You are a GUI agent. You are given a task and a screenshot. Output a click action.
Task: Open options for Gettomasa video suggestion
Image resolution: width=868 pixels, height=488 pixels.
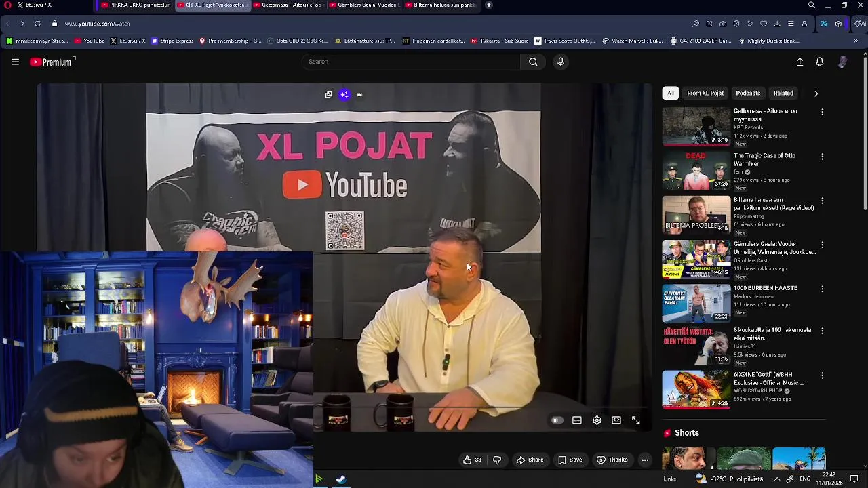coord(823,112)
